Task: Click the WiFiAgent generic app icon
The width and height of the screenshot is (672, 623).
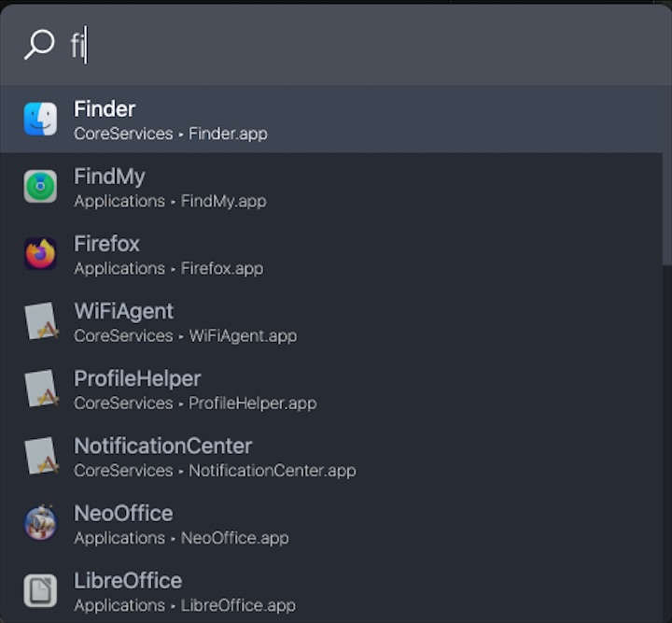Action: tap(40, 321)
